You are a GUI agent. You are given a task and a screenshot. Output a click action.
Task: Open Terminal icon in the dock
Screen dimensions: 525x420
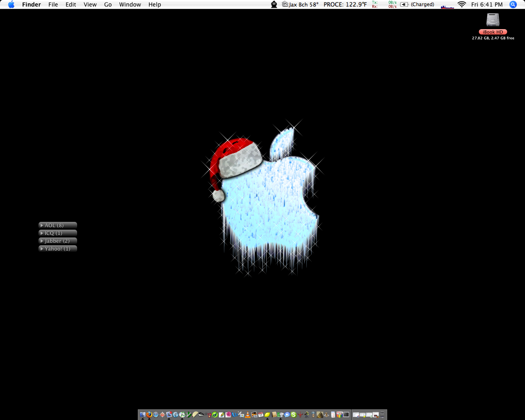346,415
